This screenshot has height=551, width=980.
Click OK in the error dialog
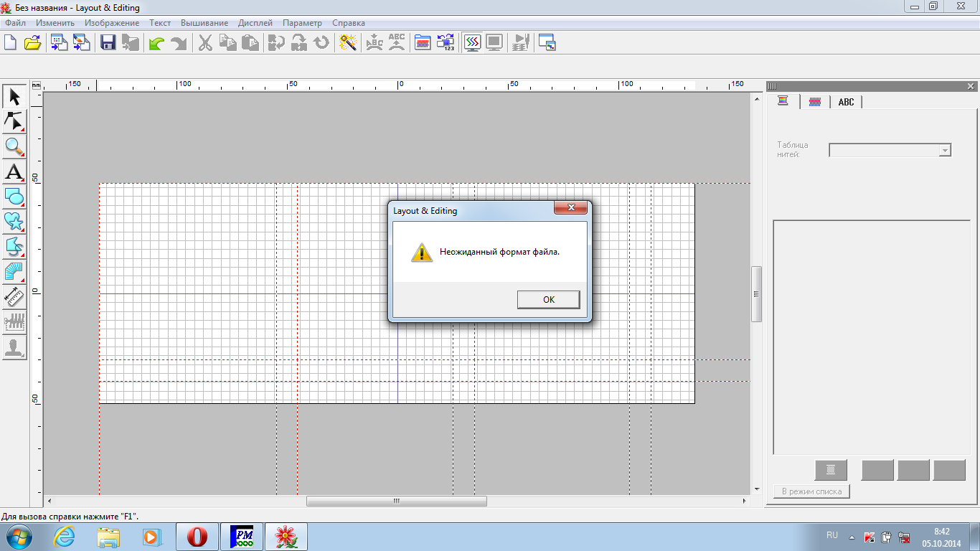(548, 300)
